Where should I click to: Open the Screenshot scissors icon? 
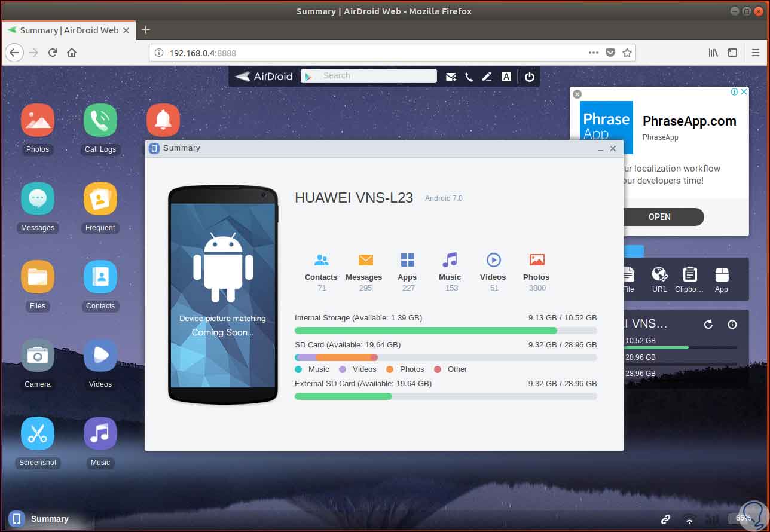coord(38,434)
